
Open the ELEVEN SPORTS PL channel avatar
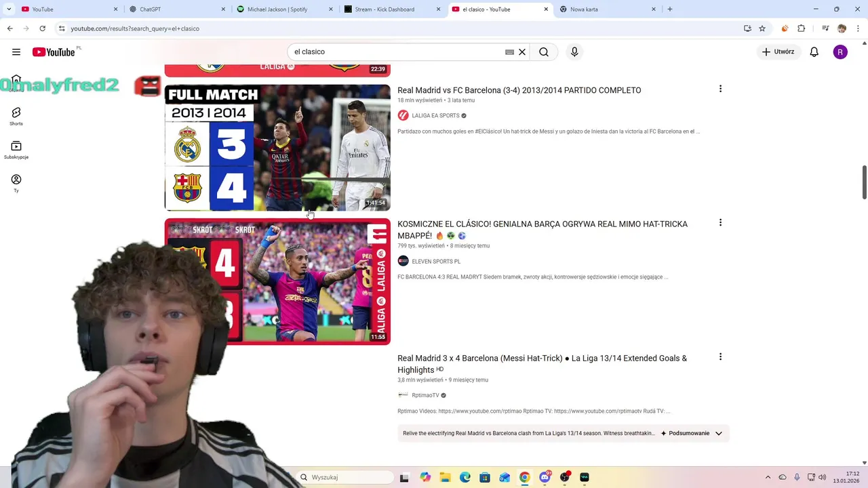coord(403,261)
